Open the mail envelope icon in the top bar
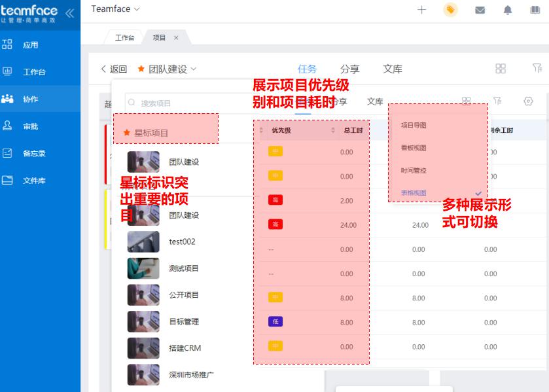 480,10
